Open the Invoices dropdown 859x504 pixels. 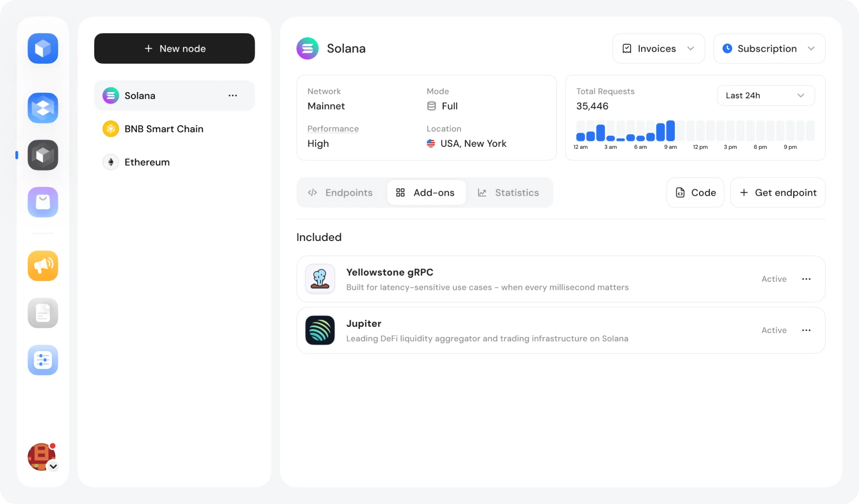coord(658,48)
